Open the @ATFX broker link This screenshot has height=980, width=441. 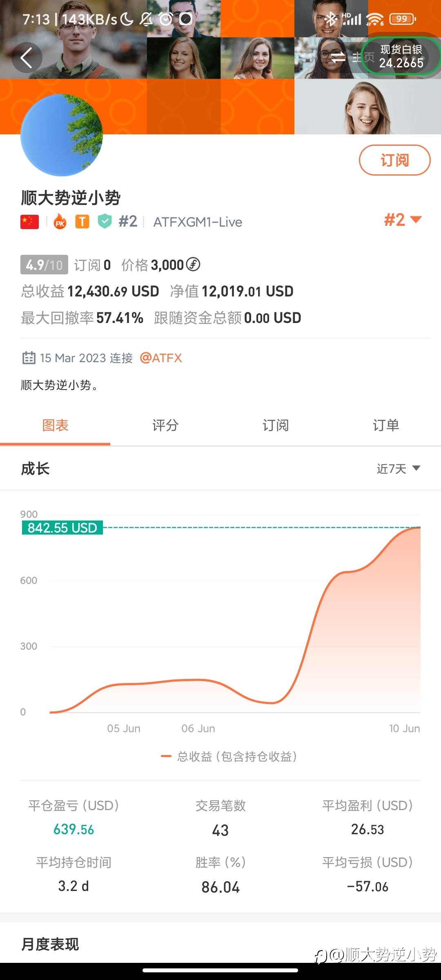pos(161,358)
